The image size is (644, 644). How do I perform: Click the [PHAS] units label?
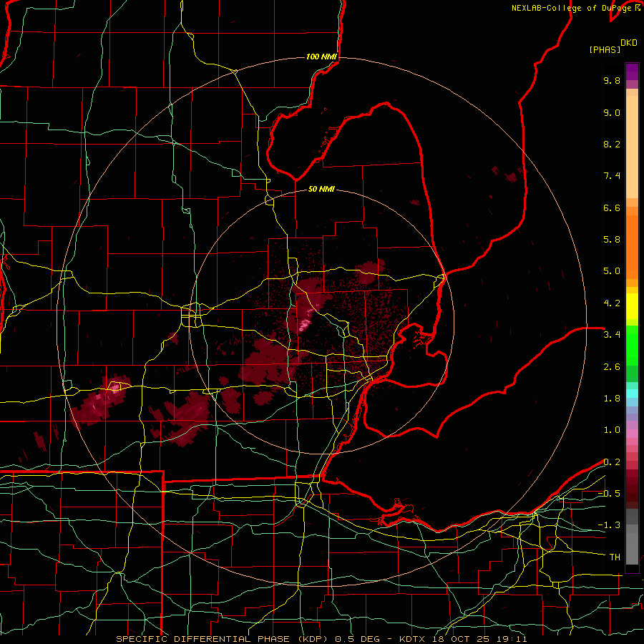tap(605, 50)
